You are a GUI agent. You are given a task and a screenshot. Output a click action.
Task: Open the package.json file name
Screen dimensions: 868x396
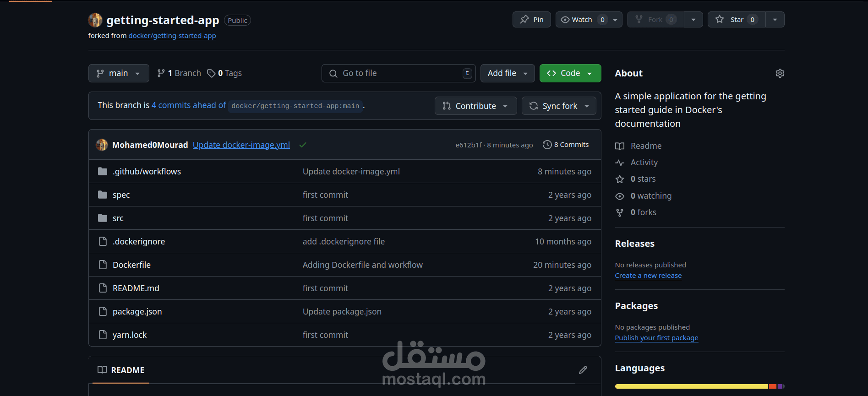point(137,311)
